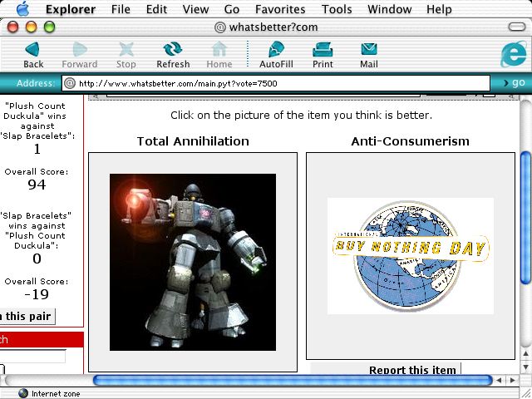Screen dimensions: 532x399
Task: Open the Window menu
Action: click(x=390, y=9)
